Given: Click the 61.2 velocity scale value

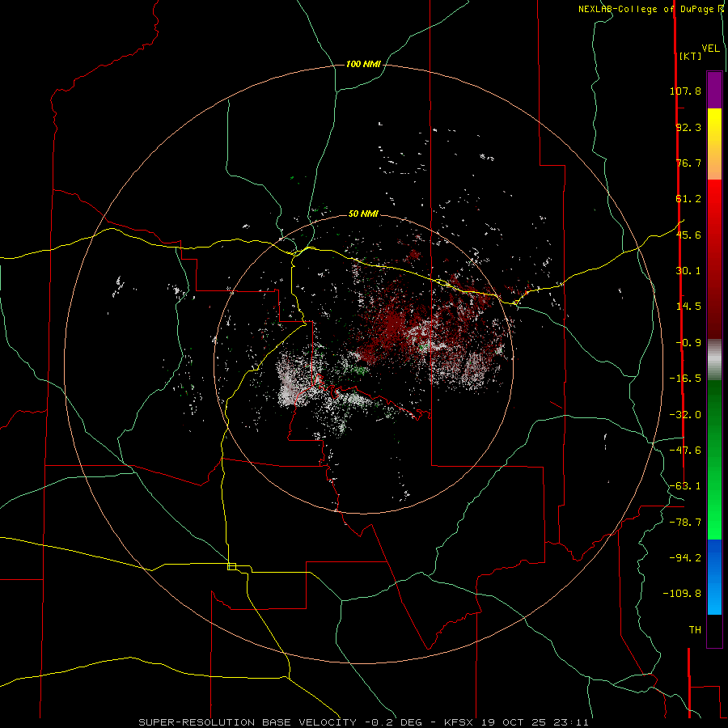Looking at the screenshot, I should 688,199.
